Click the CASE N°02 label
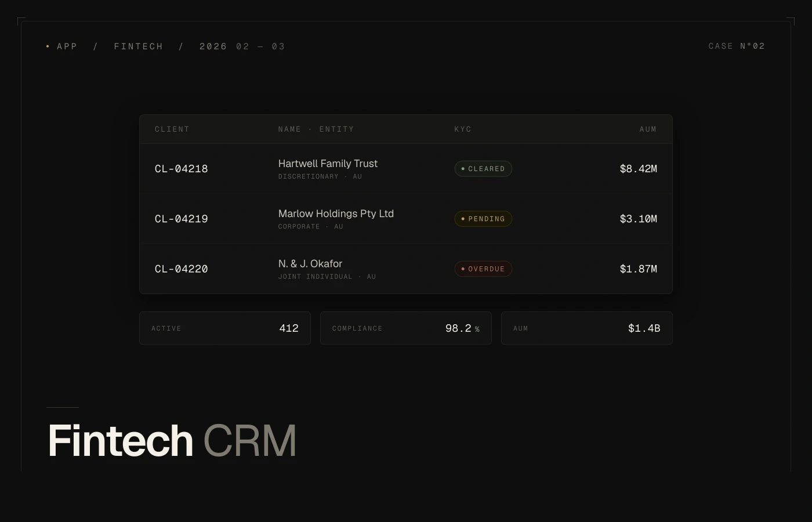 (737, 46)
